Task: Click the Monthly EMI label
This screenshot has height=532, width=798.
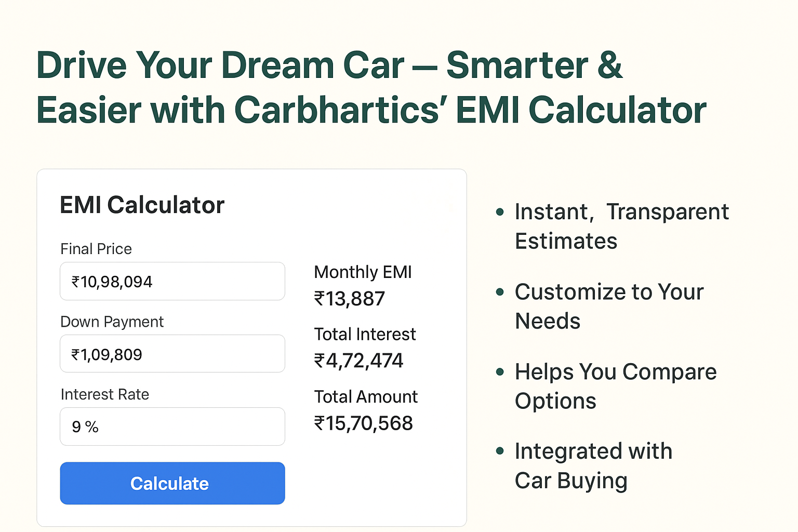Action: (363, 272)
